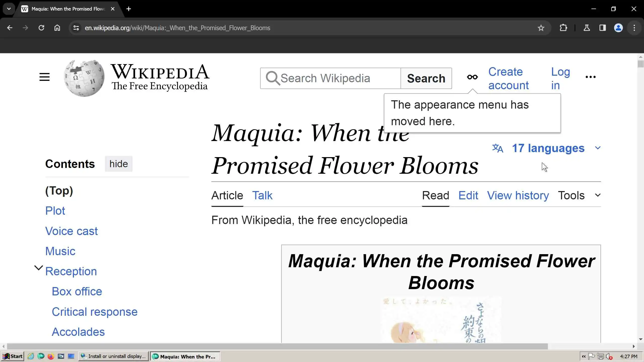Open the browser extensions puzzle icon

563,28
